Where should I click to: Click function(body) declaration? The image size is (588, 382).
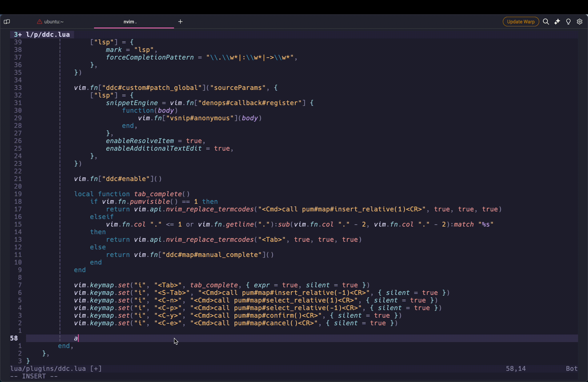pos(150,110)
